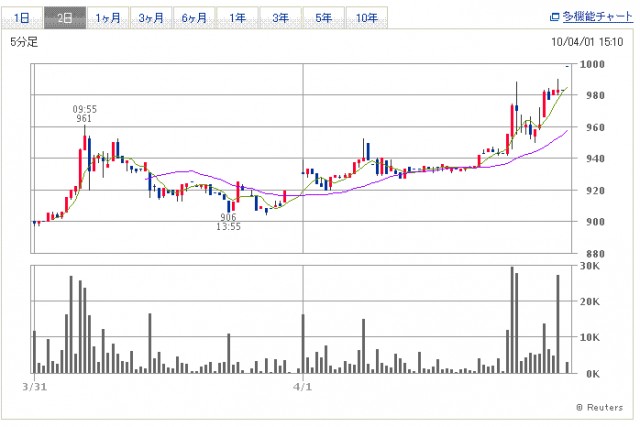The width and height of the screenshot is (640, 427).
Task: Click the 3/31 date axis label
Action: [35, 387]
